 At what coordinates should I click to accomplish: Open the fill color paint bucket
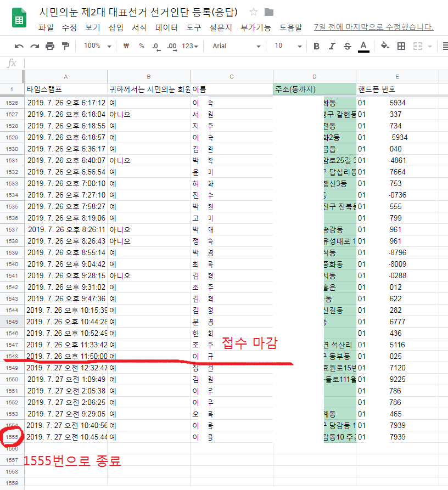tap(384, 46)
